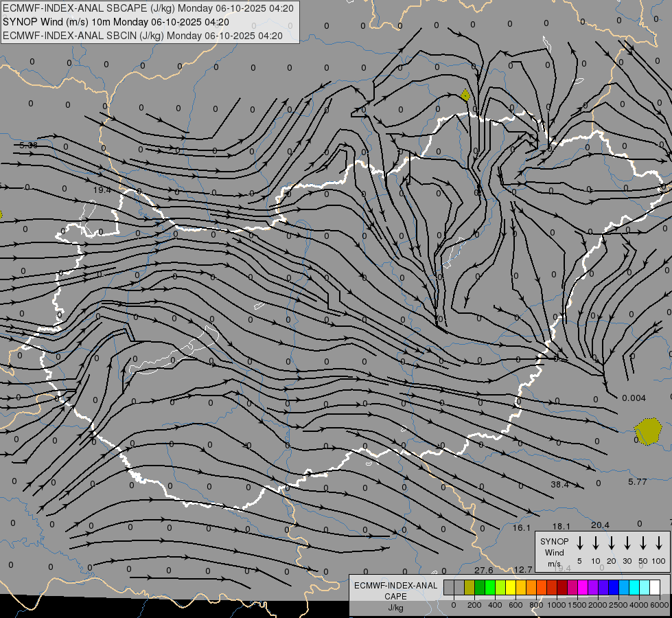
Task: Select the bright green CAPE legend swatch
Action: coord(490,587)
